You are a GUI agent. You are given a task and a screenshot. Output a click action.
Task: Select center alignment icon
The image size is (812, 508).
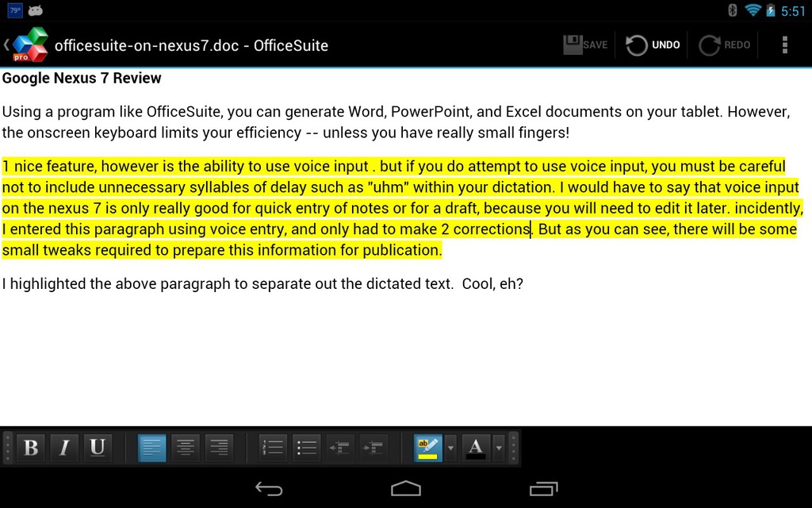(186, 448)
